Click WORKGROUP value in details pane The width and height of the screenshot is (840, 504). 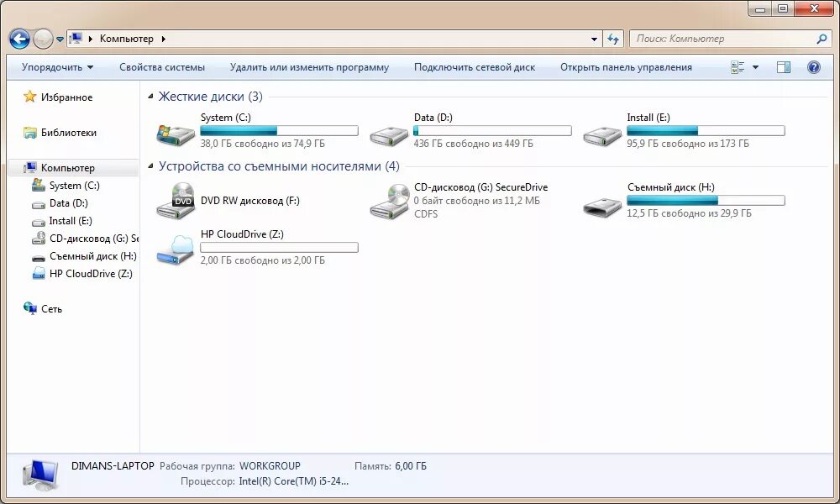point(270,466)
